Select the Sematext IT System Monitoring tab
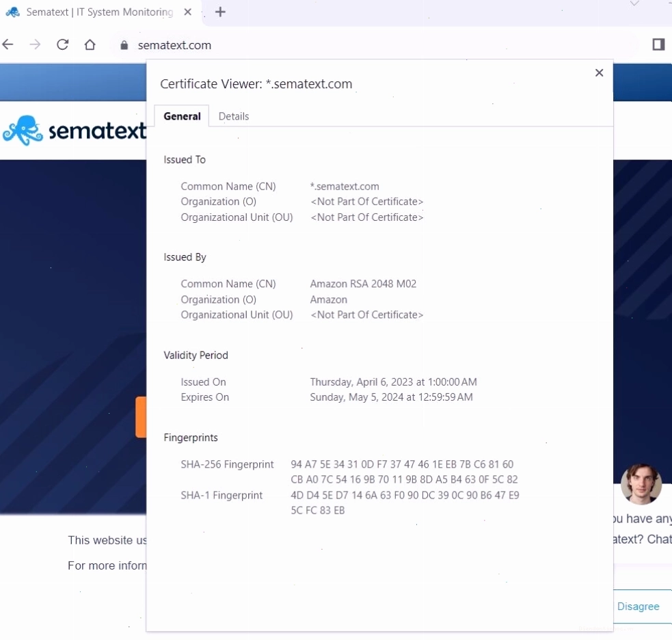This screenshot has width=672, height=640. coord(99,12)
